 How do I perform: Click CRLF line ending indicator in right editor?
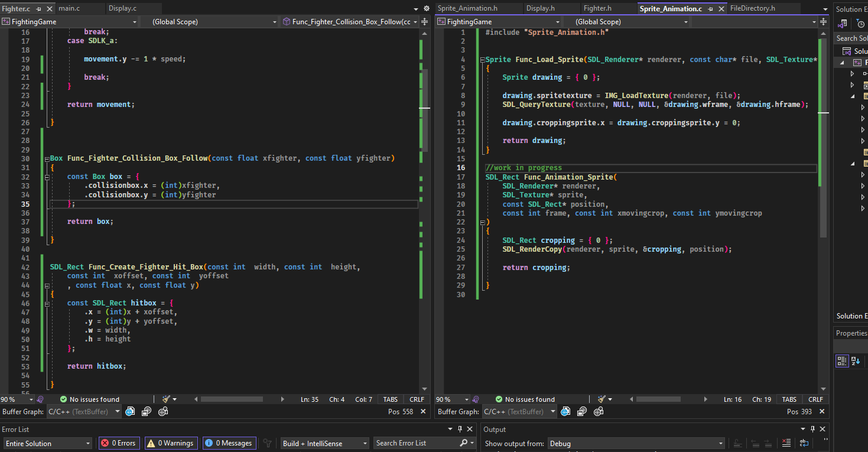815,399
